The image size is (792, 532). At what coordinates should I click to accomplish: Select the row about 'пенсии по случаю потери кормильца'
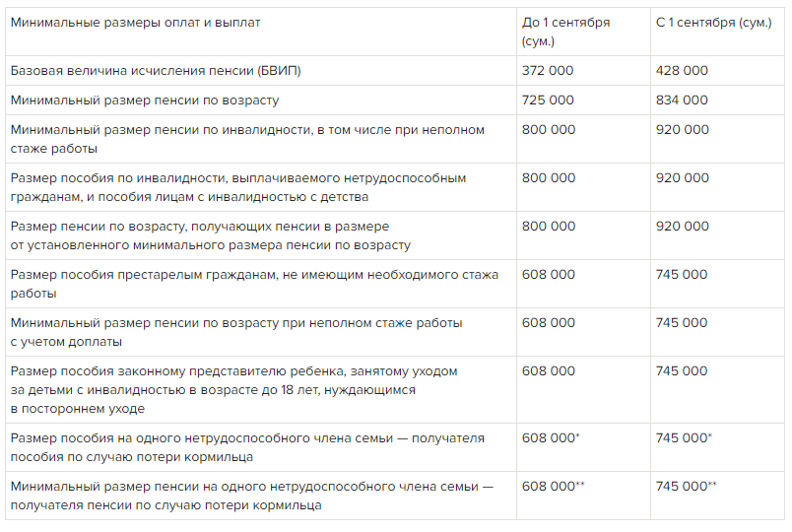click(x=395, y=496)
